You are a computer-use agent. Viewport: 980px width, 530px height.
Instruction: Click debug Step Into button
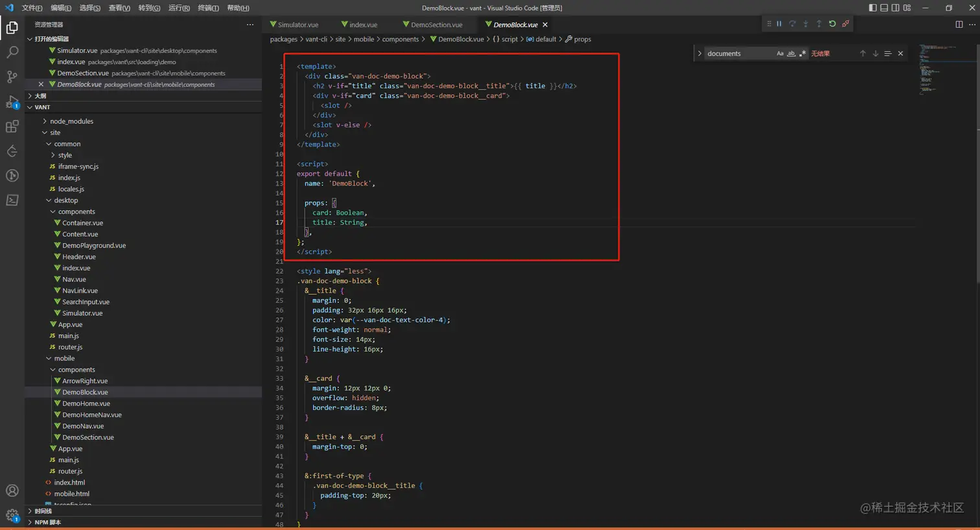(806, 24)
